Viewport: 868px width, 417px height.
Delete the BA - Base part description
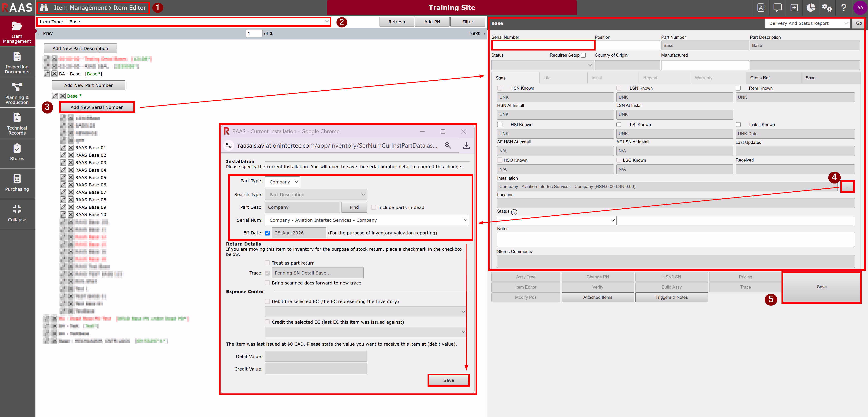click(54, 74)
